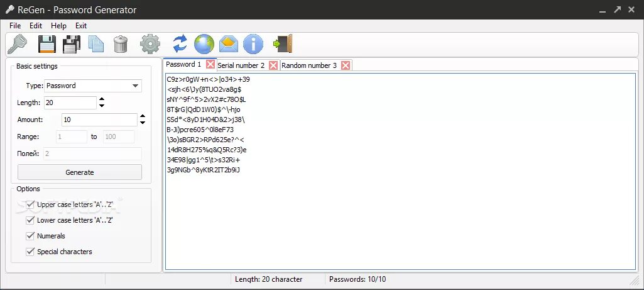Image resolution: width=644 pixels, height=290 pixels.
Task: Click the Amount input field showing 10
Action: click(99, 120)
